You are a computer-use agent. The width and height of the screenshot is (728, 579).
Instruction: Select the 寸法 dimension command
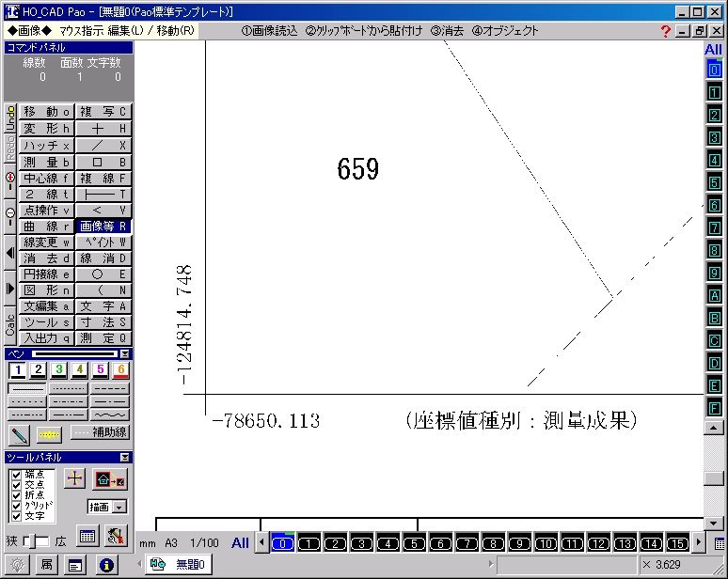[103, 322]
